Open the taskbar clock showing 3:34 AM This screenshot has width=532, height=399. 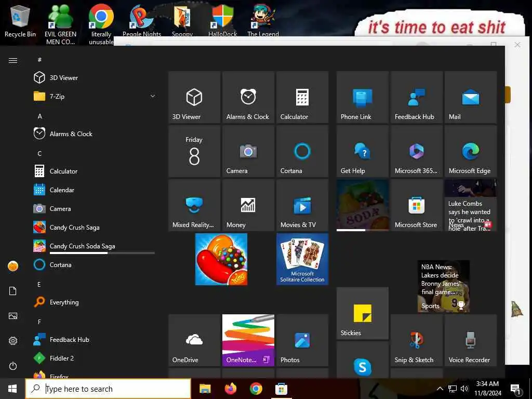tap(487, 389)
